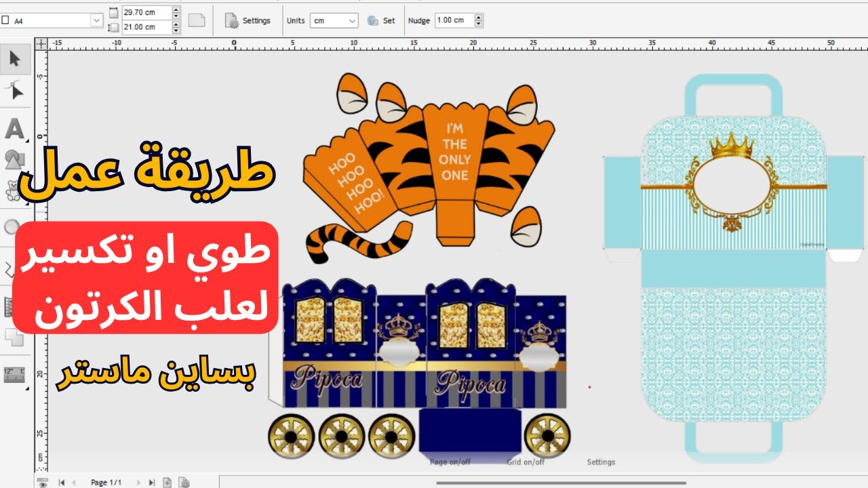Click the duplicate page icon
Viewport: 868px width, 488px height.
(183, 483)
